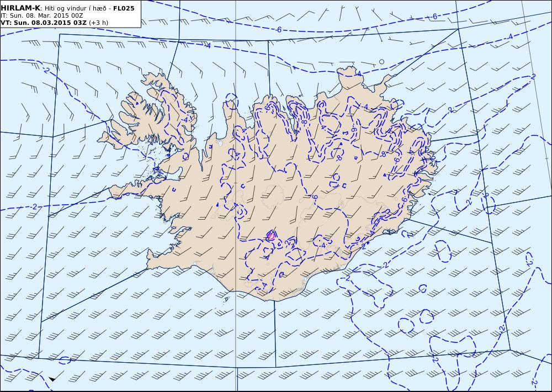552x392 pixels.
Task: Click the calm-wind open circle symbol
Action: [x=381, y=62]
